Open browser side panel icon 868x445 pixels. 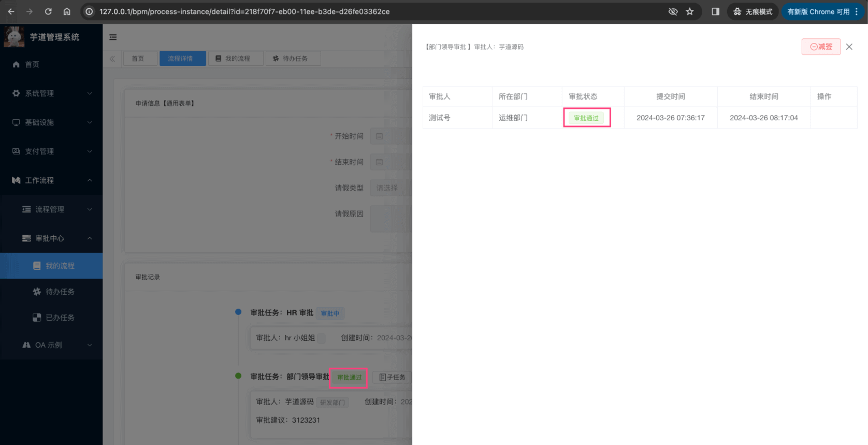coord(715,11)
